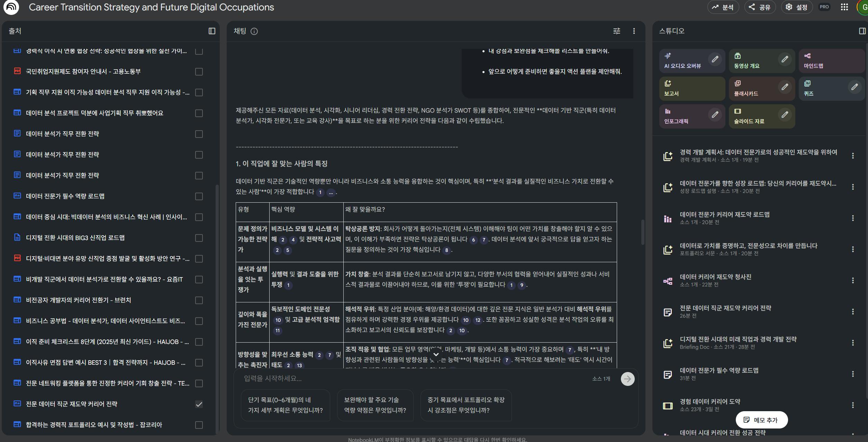Open the 설정 settings menu
The image size is (868, 442).
pyautogui.click(x=796, y=7)
